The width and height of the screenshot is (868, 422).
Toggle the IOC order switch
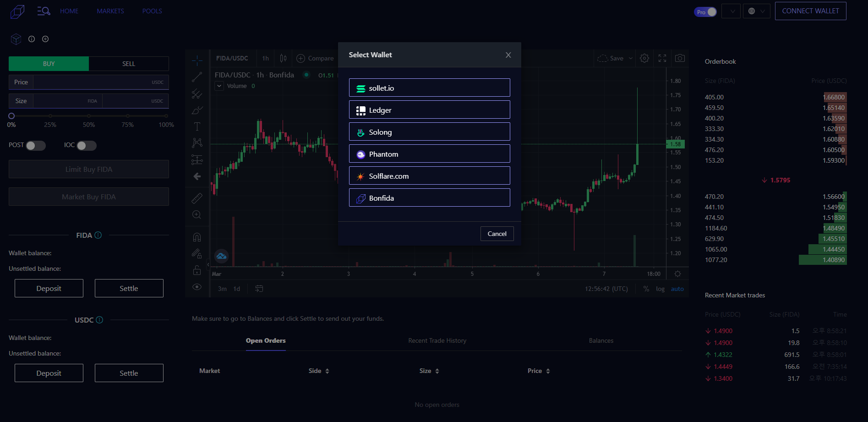click(x=87, y=146)
